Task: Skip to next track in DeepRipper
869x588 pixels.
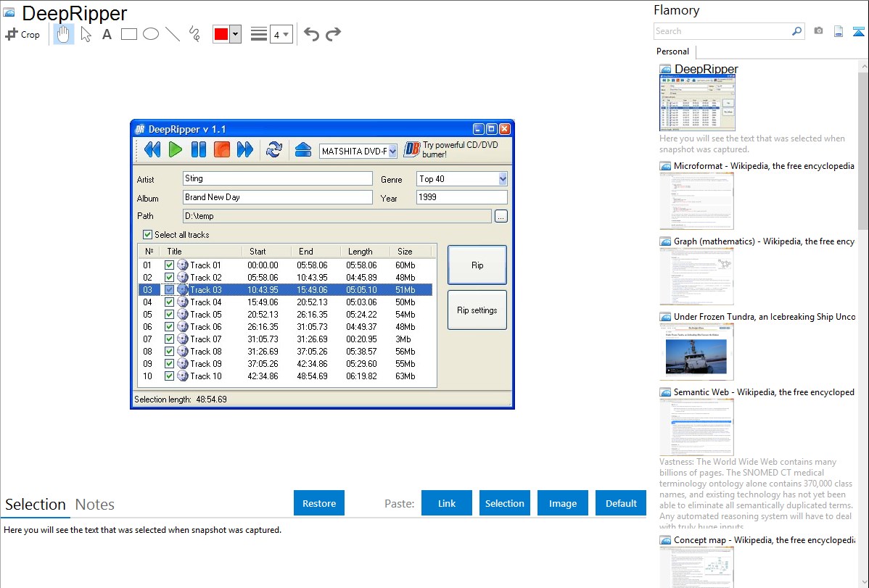Action: 245,149
